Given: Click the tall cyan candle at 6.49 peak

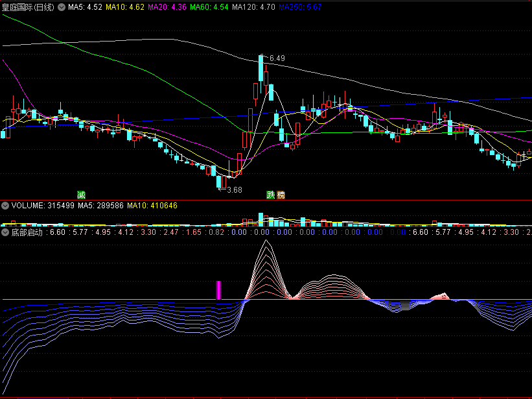Looking at the screenshot, I should click(261, 68).
